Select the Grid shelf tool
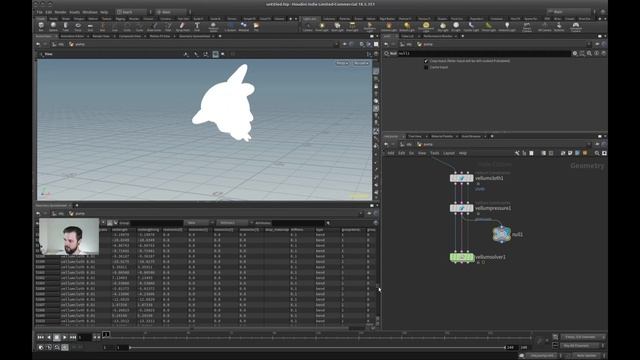The image size is (640, 360). [90, 27]
